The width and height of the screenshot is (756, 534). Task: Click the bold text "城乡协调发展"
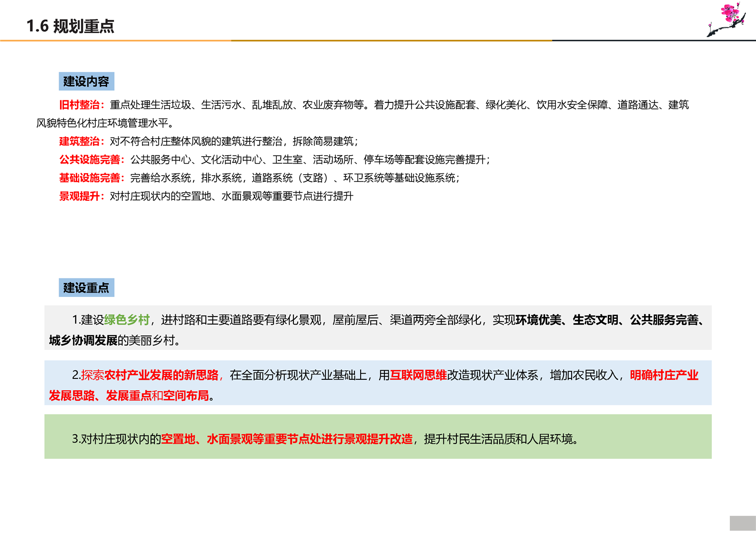click(83, 340)
